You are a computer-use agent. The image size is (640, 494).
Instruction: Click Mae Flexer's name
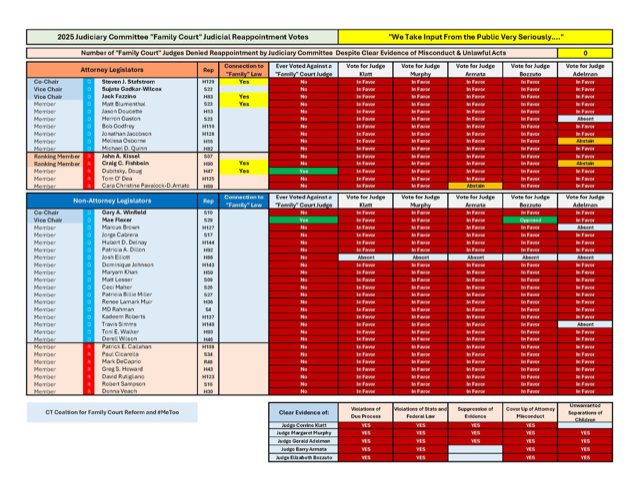(116, 220)
